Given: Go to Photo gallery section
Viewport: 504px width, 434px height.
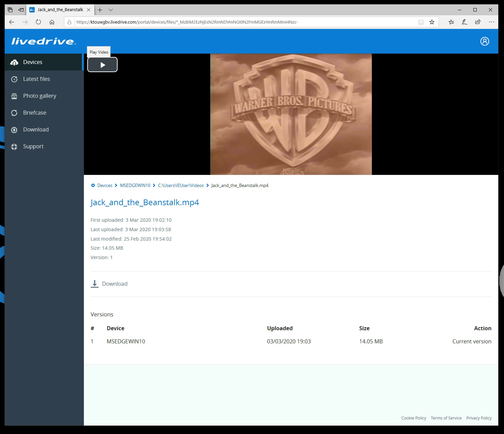Looking at the screenshot, I should click(39, 96).
